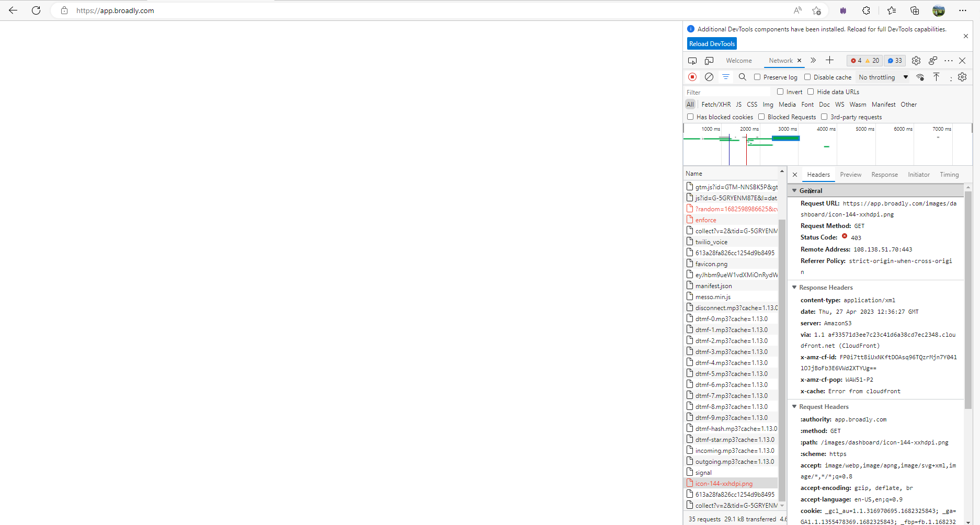Add a new DevTools tool with the plus icon
The image size is (980, 525).
coord(829,60)
